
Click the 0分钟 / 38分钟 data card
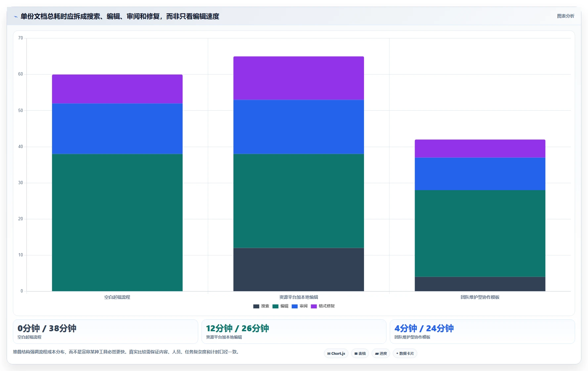(106, 332)
